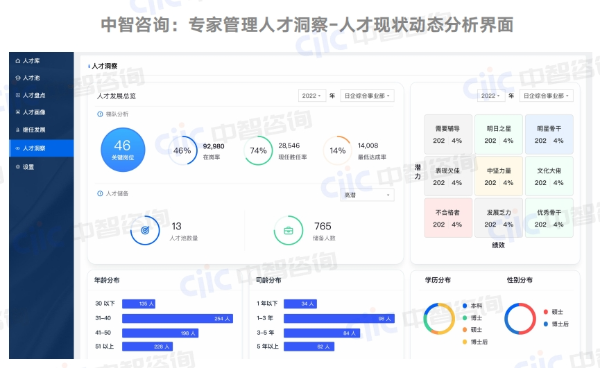Image resolution: width=600 pixels, height=368 pixels.
Task: Click the 人才洞察 page heading
Action: 104,66
